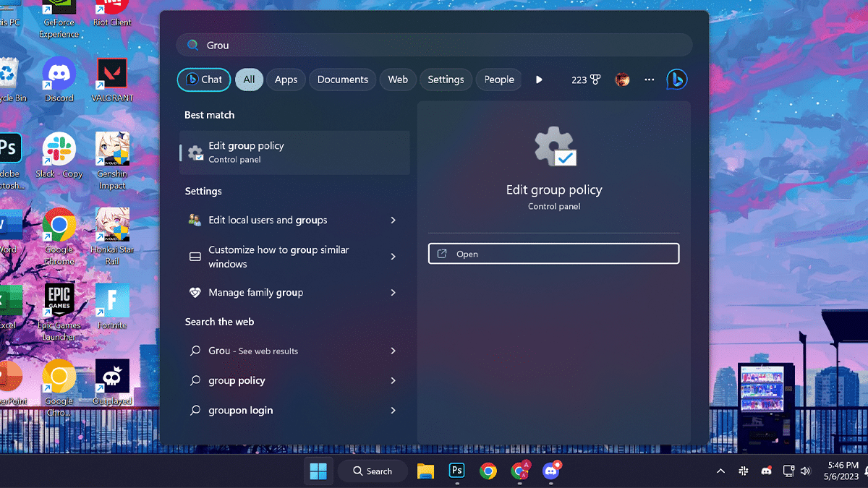Expand groupon login suggestion chevron

pos(393,410)
